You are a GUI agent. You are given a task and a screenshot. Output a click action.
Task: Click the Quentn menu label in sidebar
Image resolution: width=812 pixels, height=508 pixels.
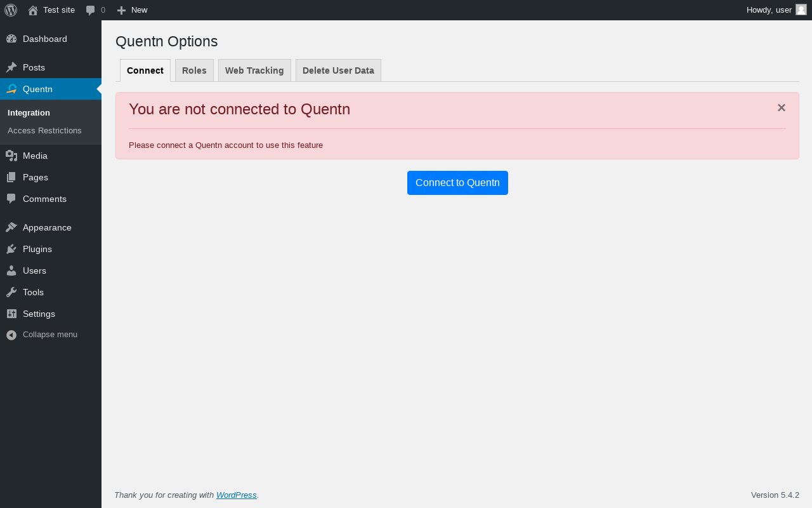pos(37,89)
